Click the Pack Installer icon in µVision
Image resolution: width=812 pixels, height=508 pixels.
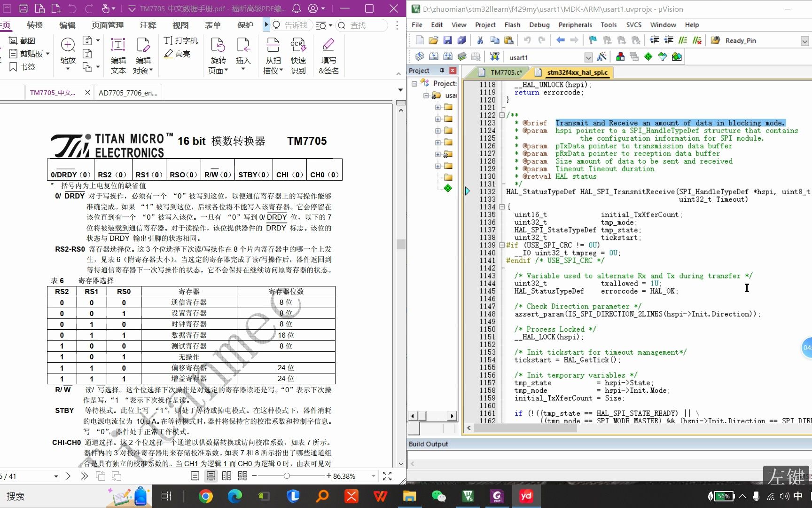pos(677,57)
